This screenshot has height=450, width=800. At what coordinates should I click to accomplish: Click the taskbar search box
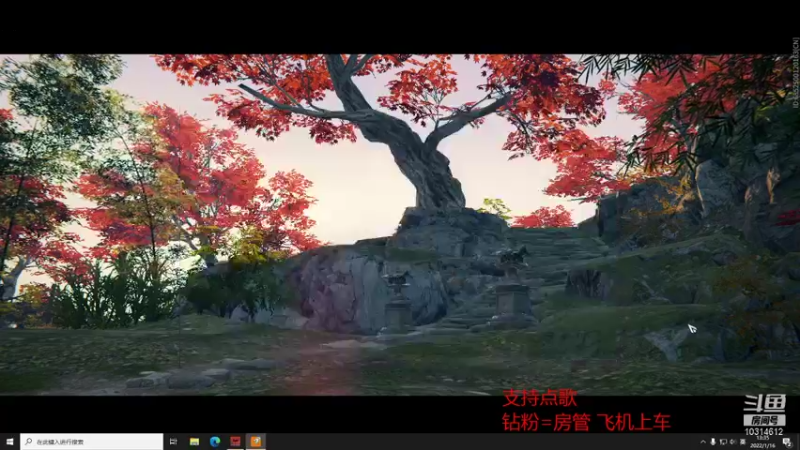[92, 442]
